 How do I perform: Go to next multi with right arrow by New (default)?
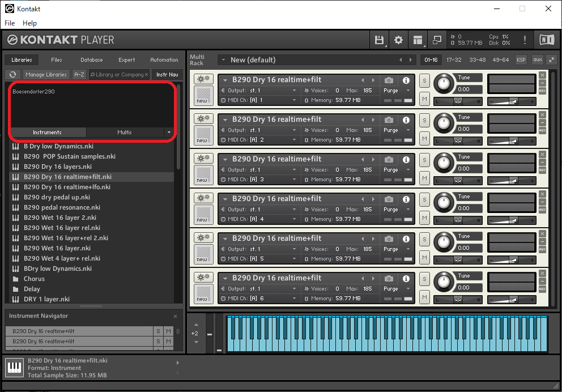pos(411,60)
